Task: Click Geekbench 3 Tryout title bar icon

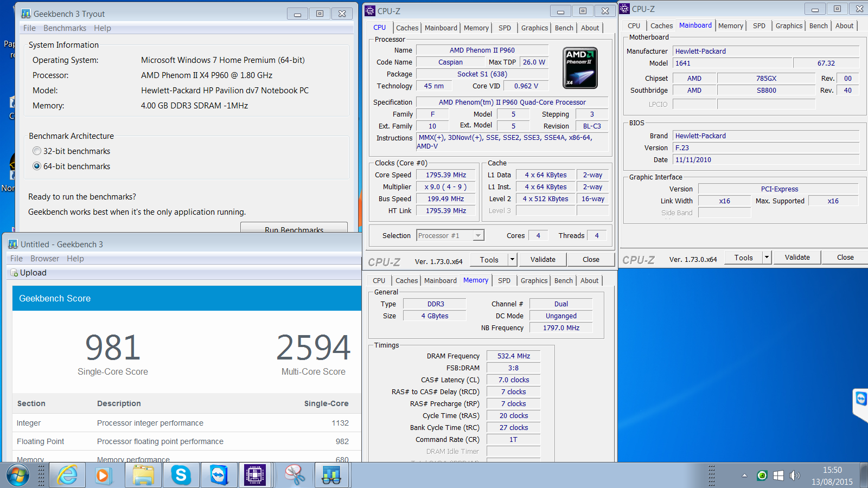Action: [26, 14]
